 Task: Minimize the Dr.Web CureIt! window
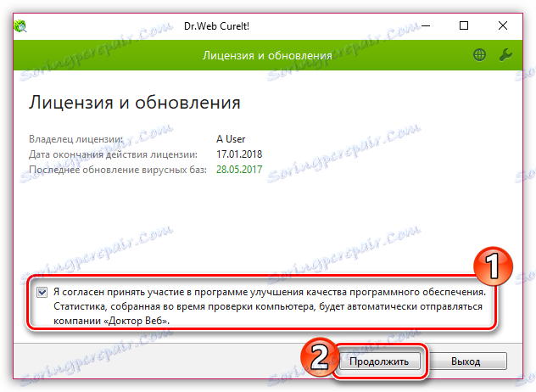point(426,25)
